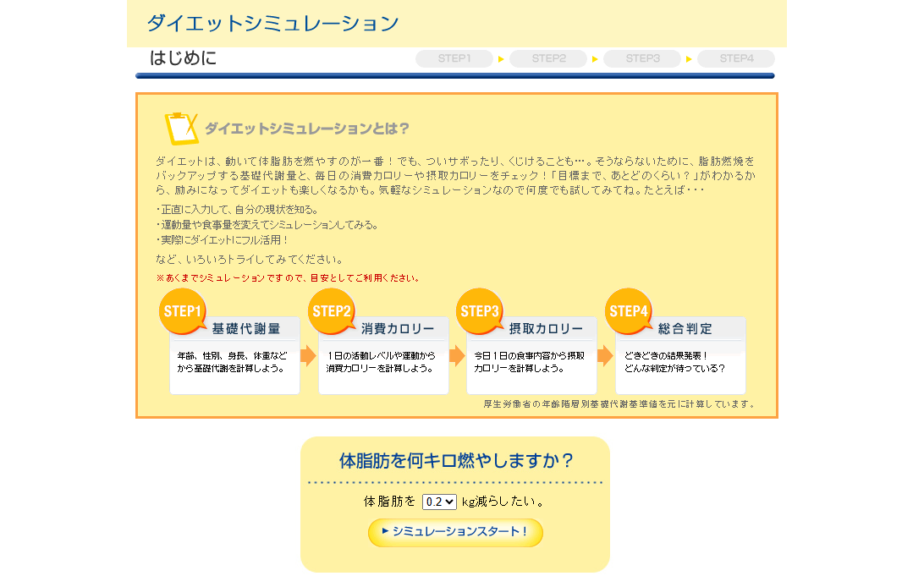Click the 消費カロリー card heading
The height and width of the screenshot is (576, 924).
coord(398,329)
